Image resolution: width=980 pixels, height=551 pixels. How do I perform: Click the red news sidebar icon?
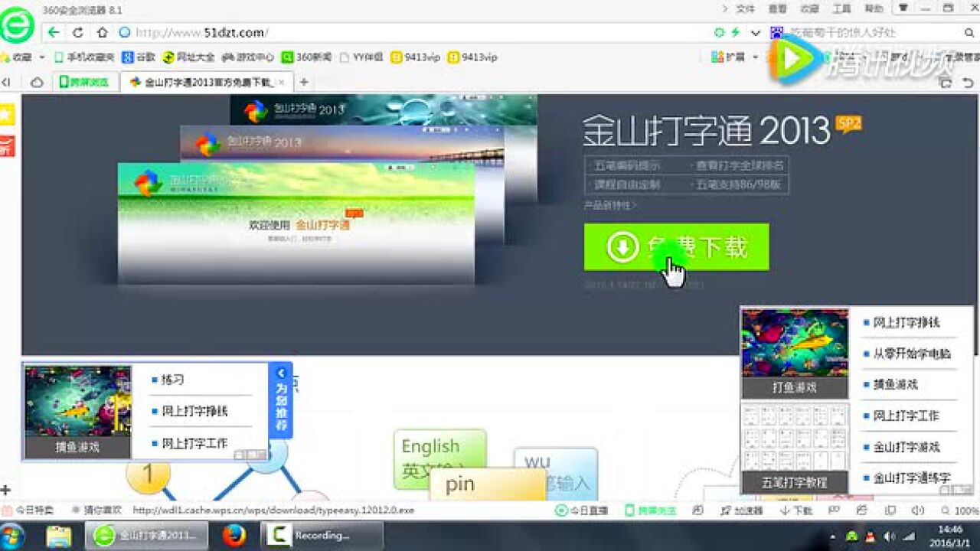(7, 145)
